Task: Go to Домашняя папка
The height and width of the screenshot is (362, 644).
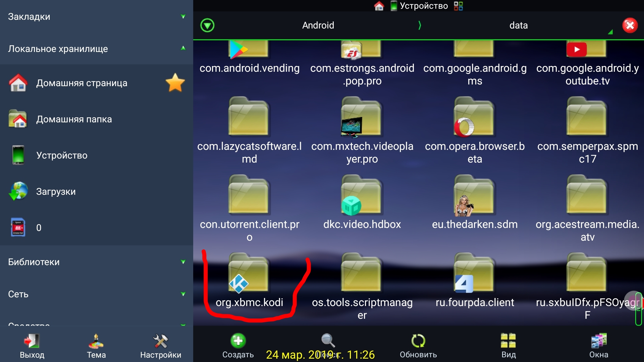Action: (x=97, y=119)
